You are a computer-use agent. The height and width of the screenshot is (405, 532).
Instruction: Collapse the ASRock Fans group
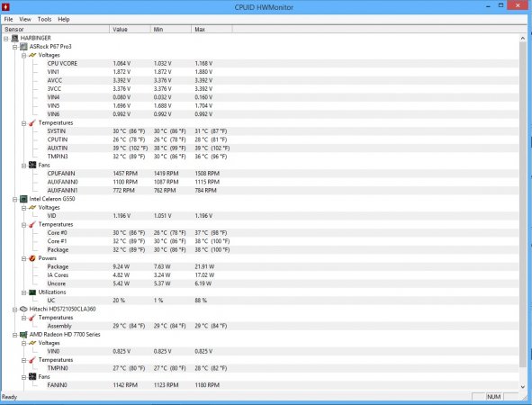pos(23,166)
